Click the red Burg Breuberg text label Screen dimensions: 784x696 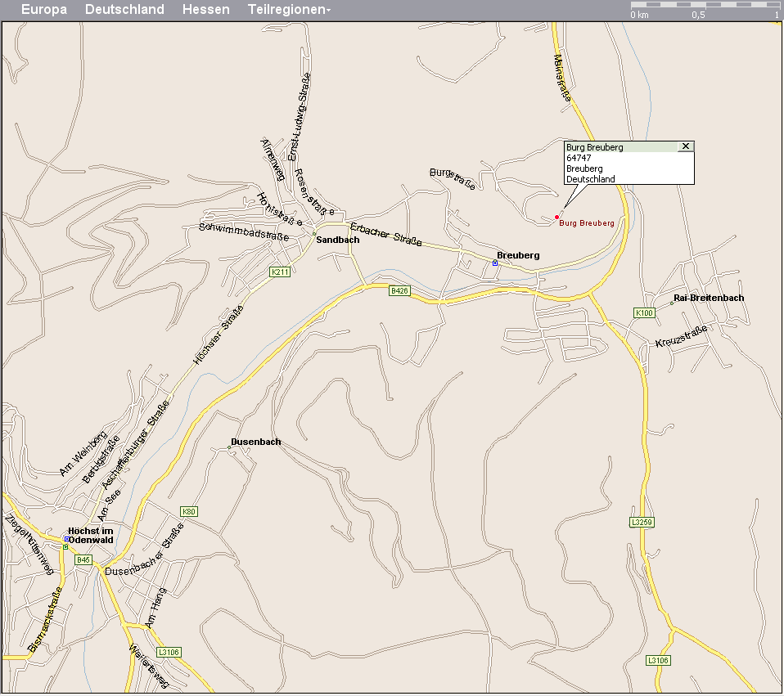coord(587,223)
